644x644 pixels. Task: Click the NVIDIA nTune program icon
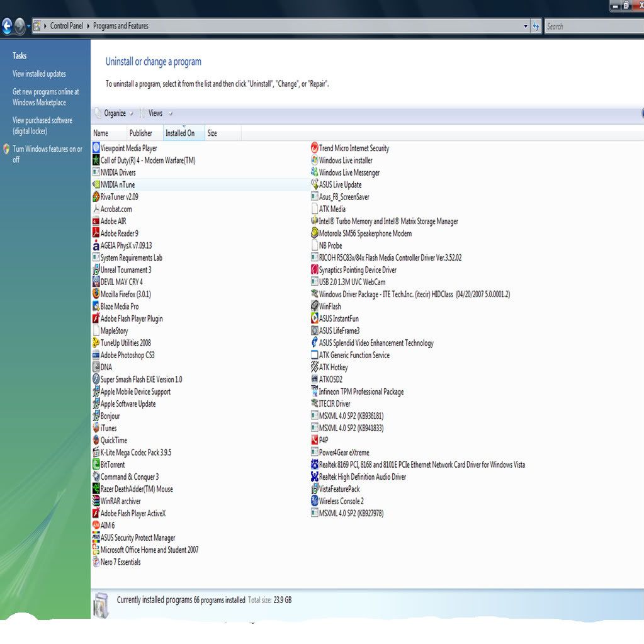pyautogui.click(x=96, y=185)
